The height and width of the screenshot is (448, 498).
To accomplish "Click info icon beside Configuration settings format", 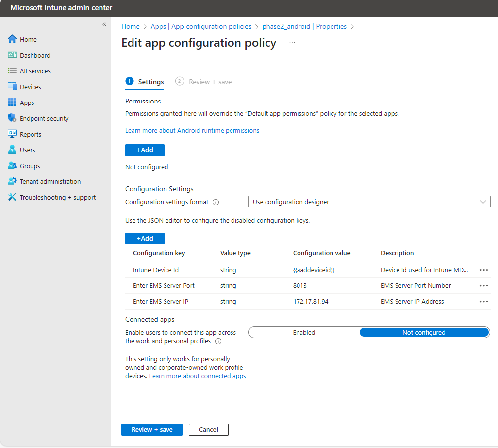I will [216, 202].
